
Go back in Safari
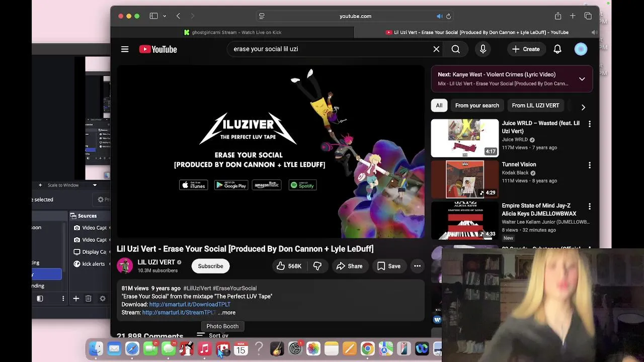178,16
